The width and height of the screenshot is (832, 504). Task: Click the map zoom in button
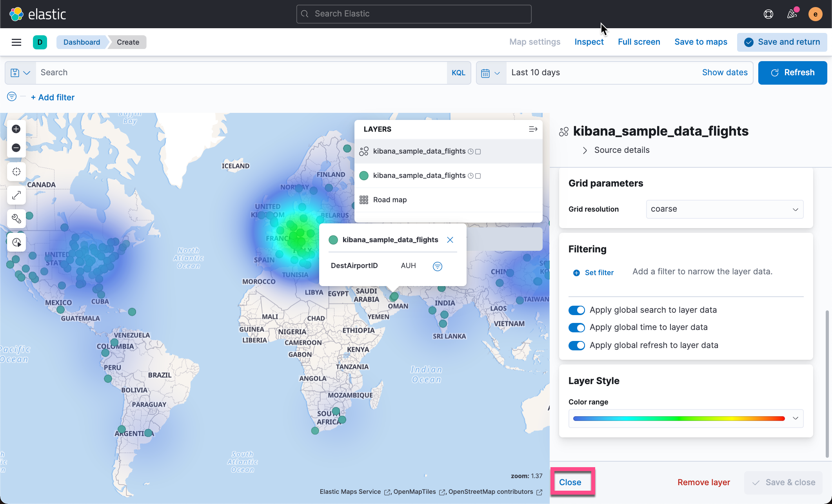[x=16, y=129]
